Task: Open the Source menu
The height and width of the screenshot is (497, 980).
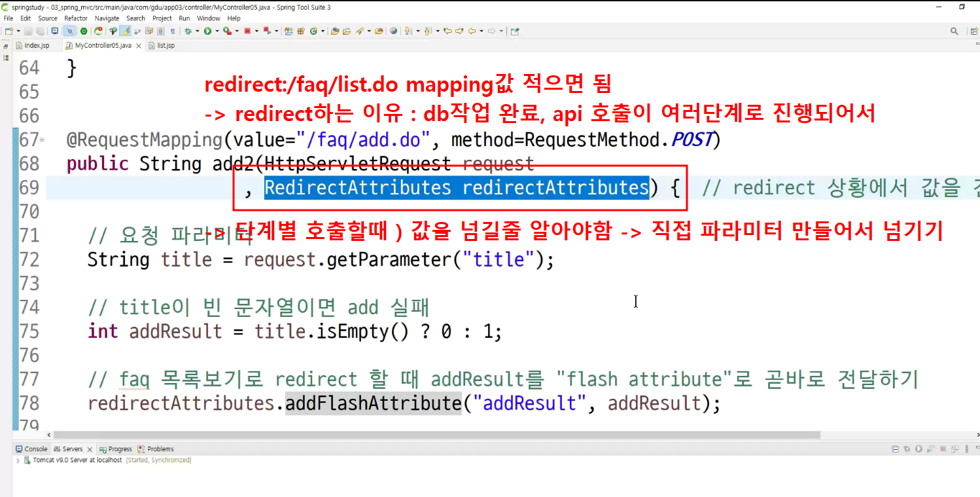Action: 48,18
